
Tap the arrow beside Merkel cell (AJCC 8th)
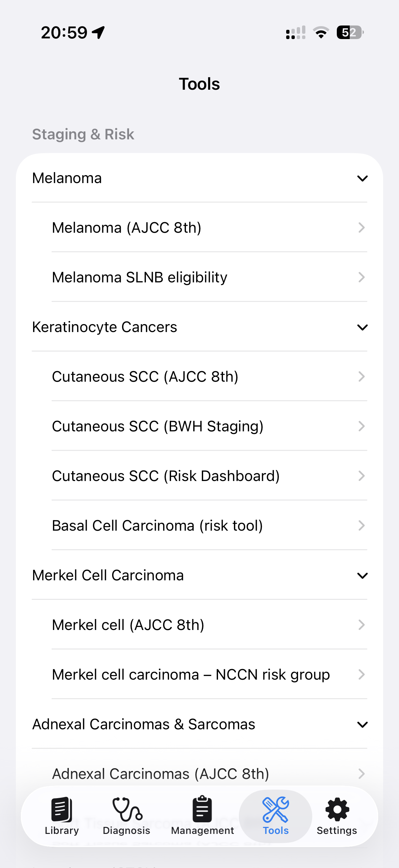pos(361,625)
